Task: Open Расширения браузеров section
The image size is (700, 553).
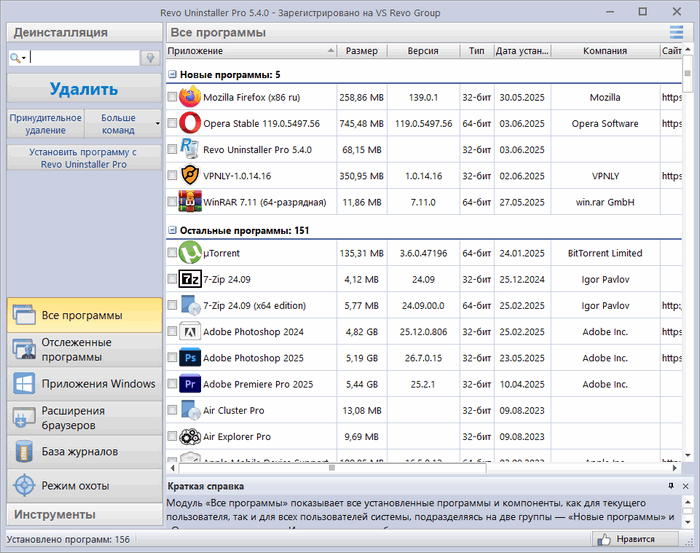Action: pyautogui.click(x=84, y=418)
